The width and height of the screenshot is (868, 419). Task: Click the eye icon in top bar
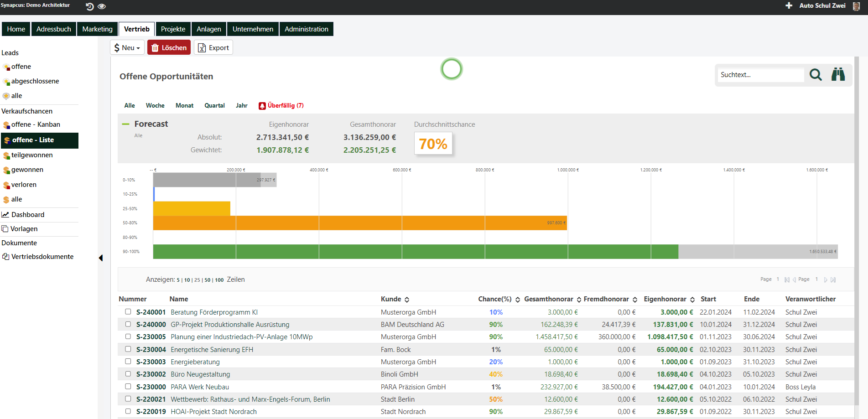102,6
